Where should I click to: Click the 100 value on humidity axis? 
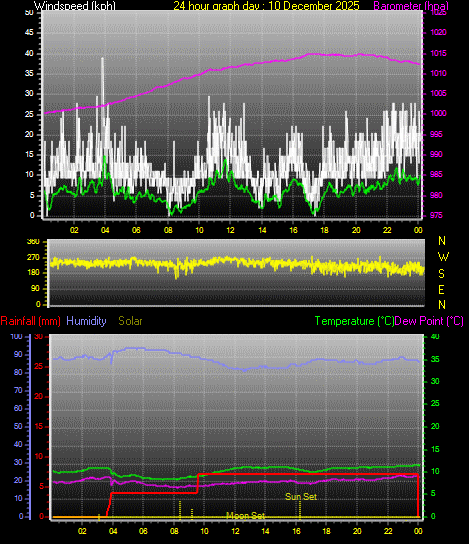(17, 337)
